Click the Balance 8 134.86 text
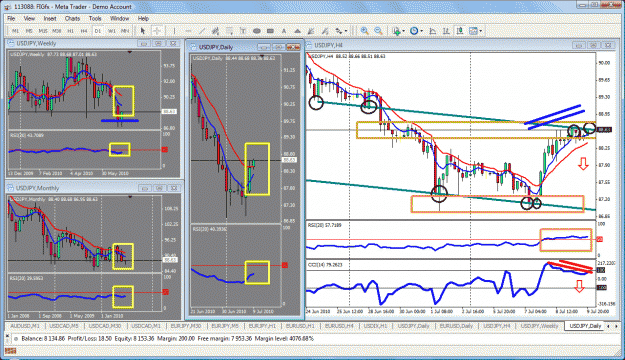 [x=43, y=338]
